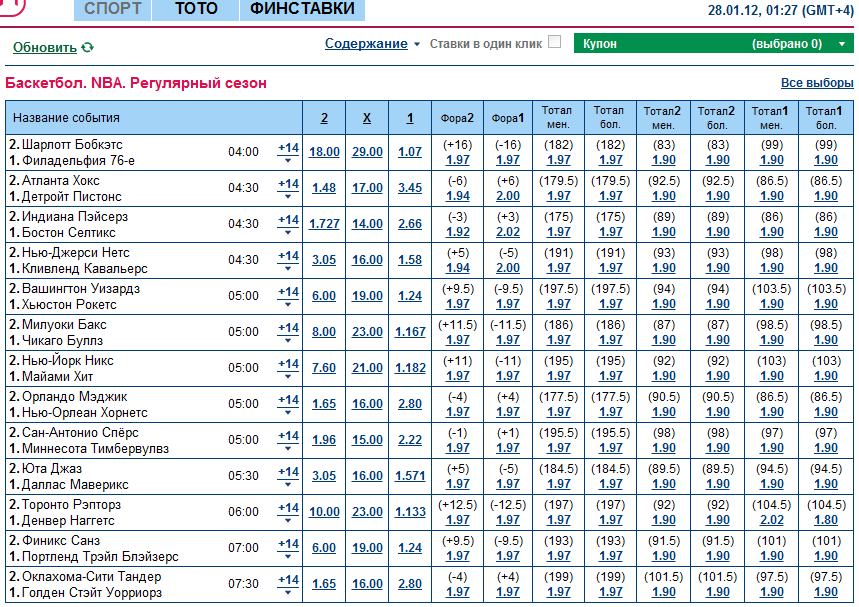859x607 pixels.
Task: Select draw odds 15.00 Сан-Антонио game
Action: point(367,440)
